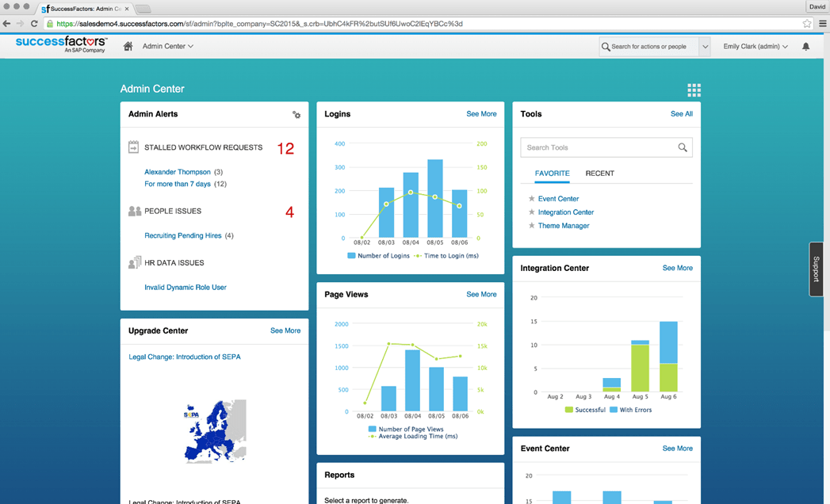Click the Home icon in header
The image size is (830, 504).
[128, 47]
